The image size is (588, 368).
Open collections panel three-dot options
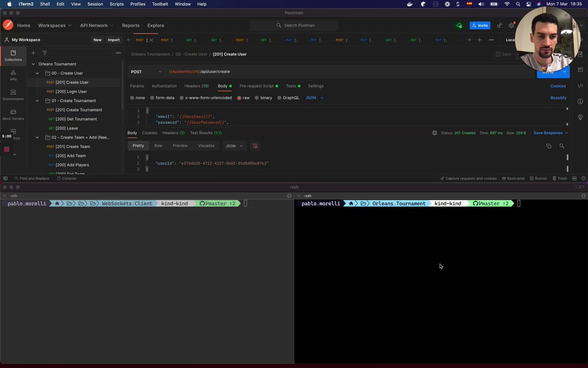pos(118,53)
